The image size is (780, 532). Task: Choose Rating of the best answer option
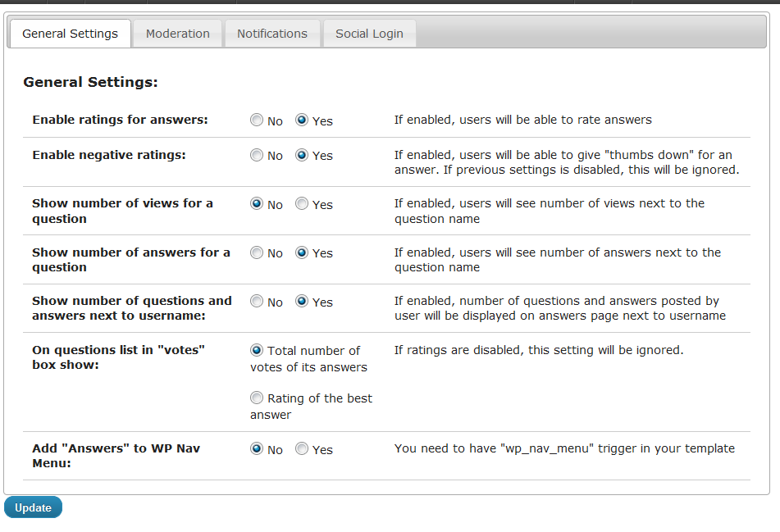click(257, 398)
